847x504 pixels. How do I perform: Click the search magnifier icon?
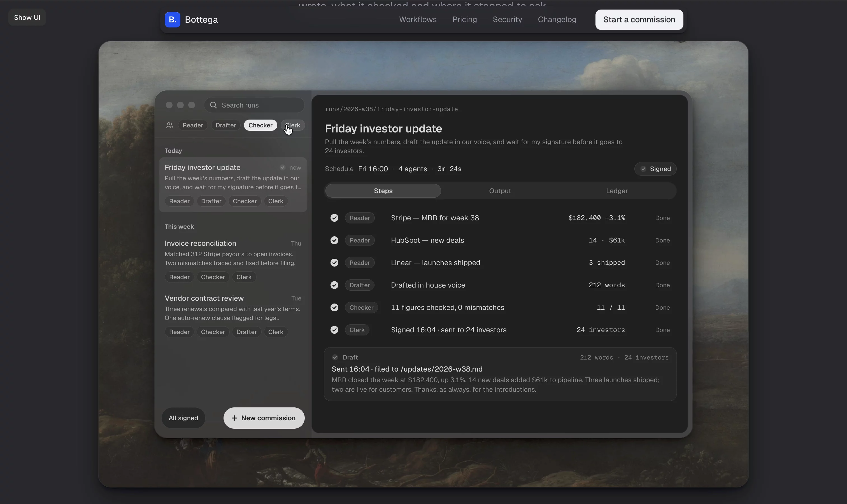pos(213,105)
